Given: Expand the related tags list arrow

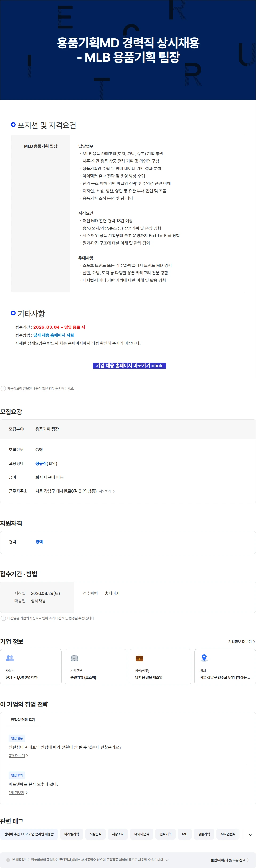Looking at the screenshot, I should pyautogui.click(x=250, y=834).
